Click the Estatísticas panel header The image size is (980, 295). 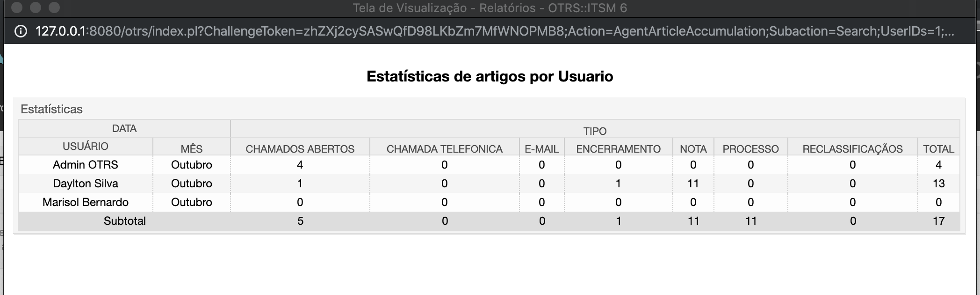coord(51,109)
